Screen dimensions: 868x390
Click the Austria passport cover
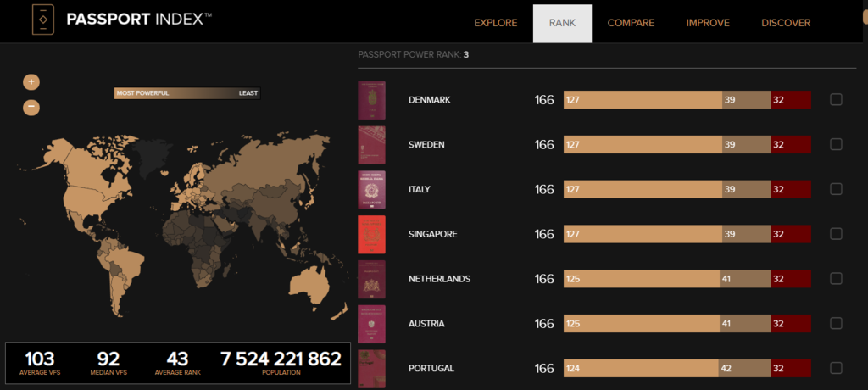(x=372, y=324)
